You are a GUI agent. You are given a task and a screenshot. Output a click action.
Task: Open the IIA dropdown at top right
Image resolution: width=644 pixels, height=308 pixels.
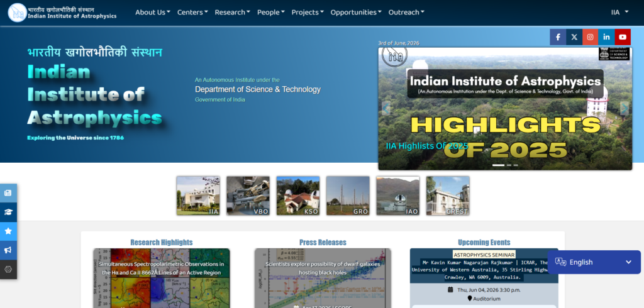(x=619, y=13)
